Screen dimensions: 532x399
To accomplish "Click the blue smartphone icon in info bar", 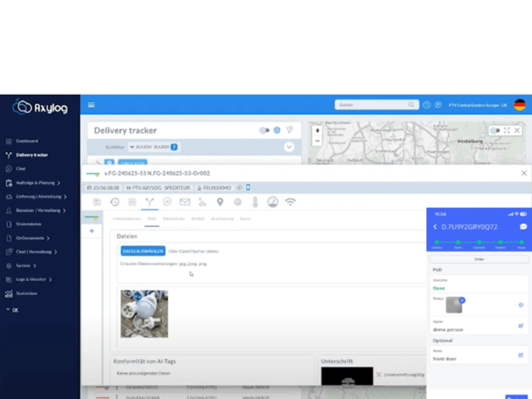I will (248, 187).
